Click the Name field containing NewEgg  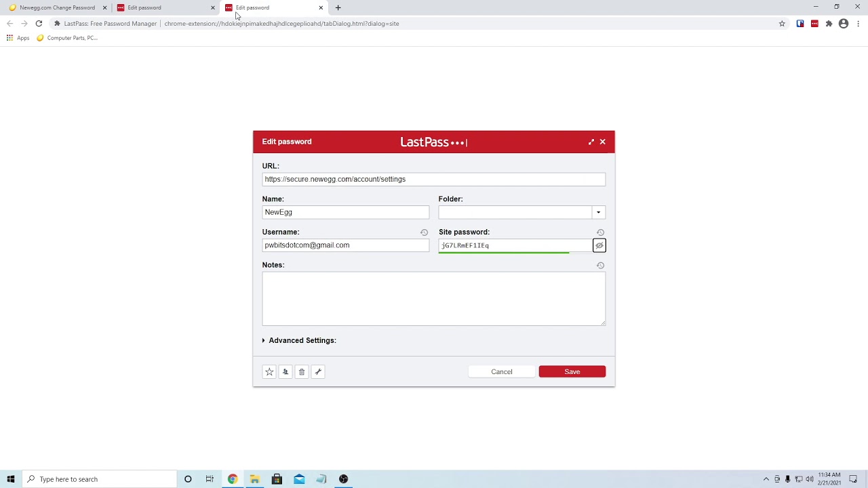pos(346,212)
